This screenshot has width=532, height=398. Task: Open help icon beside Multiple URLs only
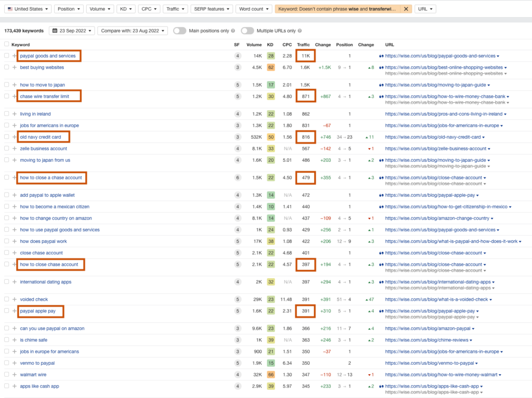coord(300,31)
